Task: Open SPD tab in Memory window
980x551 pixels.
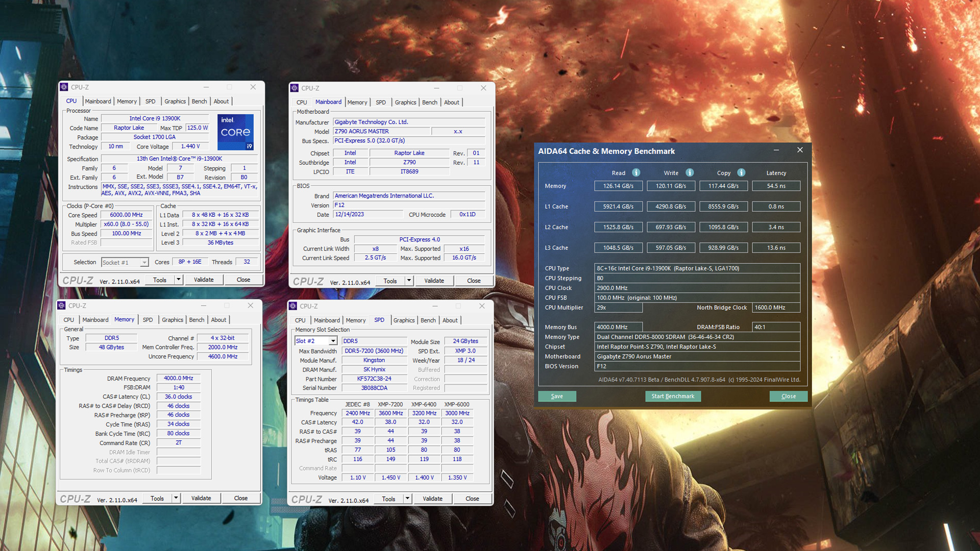Action: (x=148, y=320)
